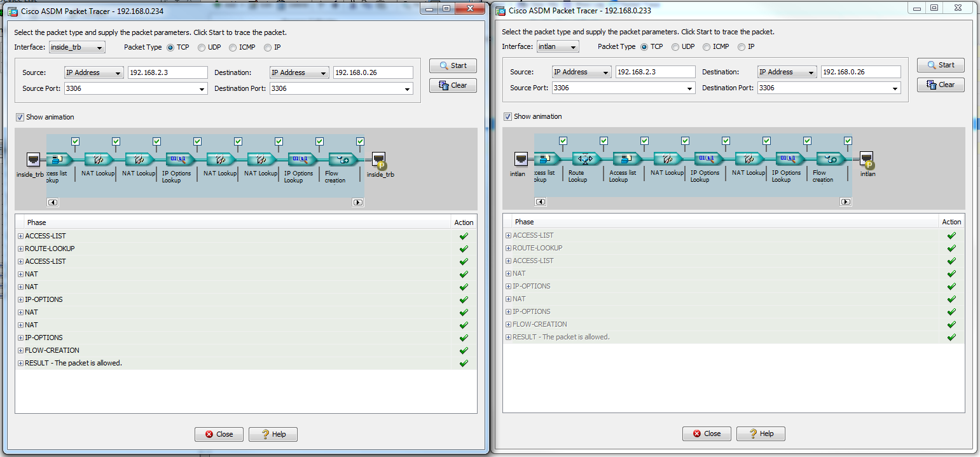Screen dimensions: 980x457
Task: Click the green check beside RESULT row, right window
Action: pos(951,337)
